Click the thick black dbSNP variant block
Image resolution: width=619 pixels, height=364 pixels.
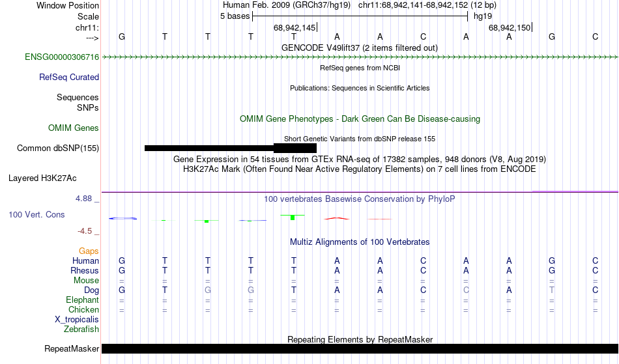click(x=295, y=148)
